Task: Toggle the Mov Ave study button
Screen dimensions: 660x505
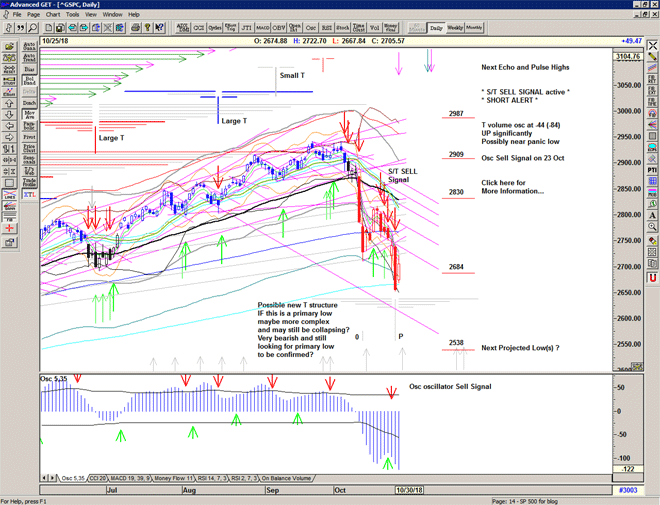Action: pos(29,116)
